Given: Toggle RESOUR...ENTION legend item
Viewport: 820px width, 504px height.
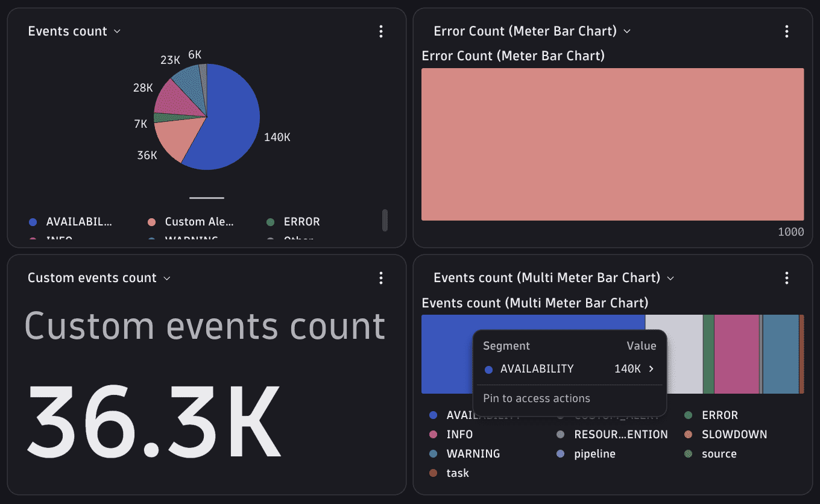Looking at the screenshot, I should (612, 435).
